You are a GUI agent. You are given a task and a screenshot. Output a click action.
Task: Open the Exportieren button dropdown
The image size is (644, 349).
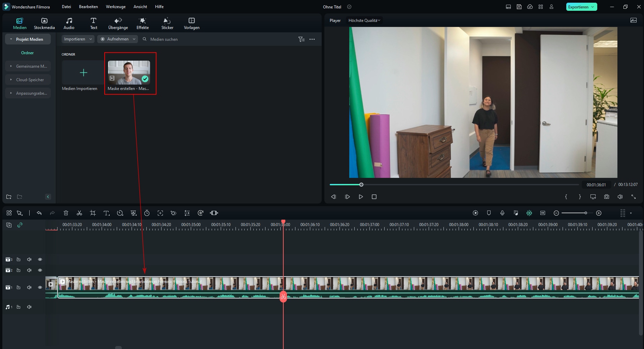593,7
